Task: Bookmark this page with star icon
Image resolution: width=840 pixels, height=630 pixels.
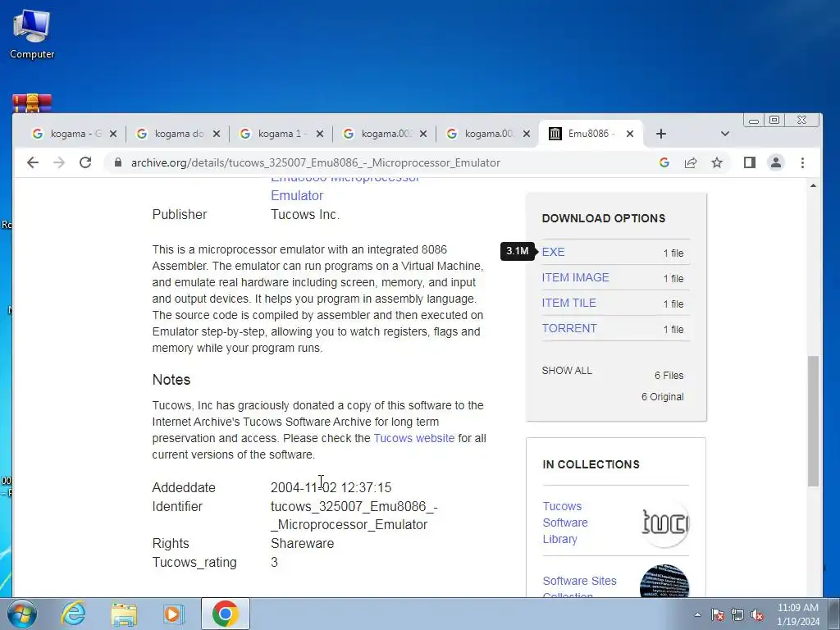Action: tap(717, 162)
